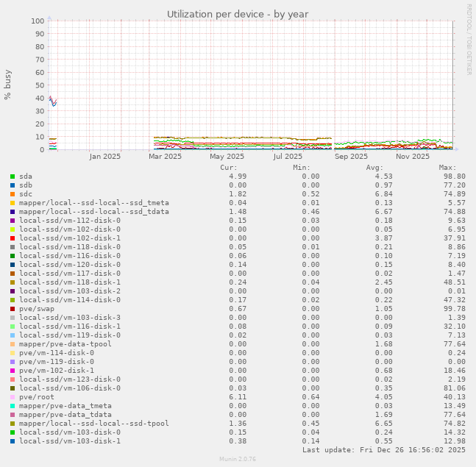Click the dark red pve/swap color swatch
The height and width of the screenshot is (467, 476).
click(x=13, y=309)
